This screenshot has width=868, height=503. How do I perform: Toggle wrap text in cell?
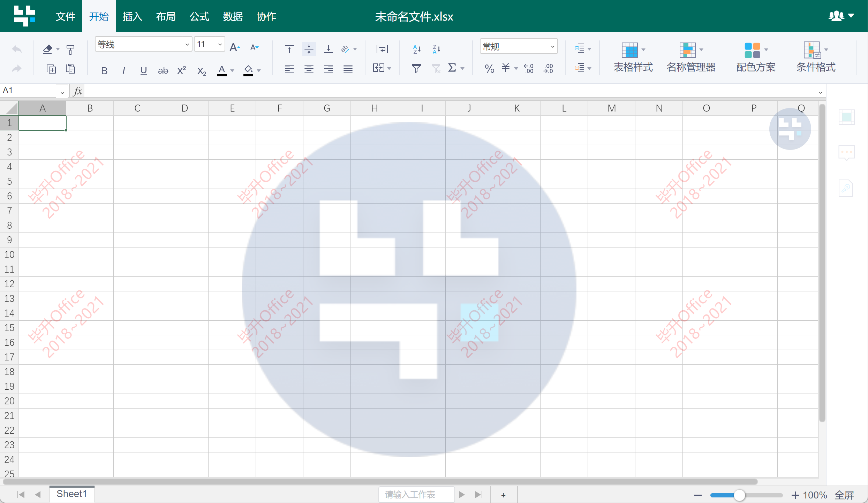click(382, 49)
